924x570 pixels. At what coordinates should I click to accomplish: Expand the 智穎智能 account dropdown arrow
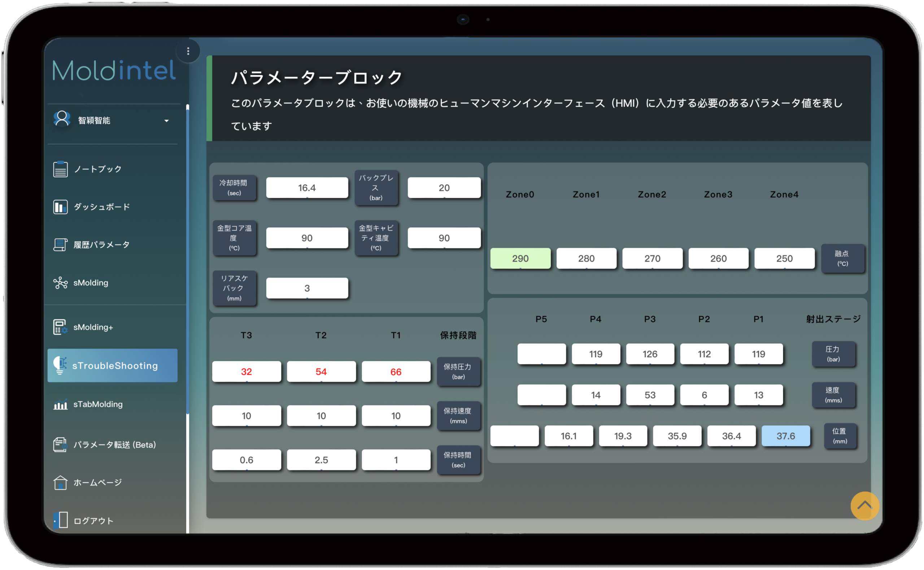pyautogui.click(x=166, y=121)
